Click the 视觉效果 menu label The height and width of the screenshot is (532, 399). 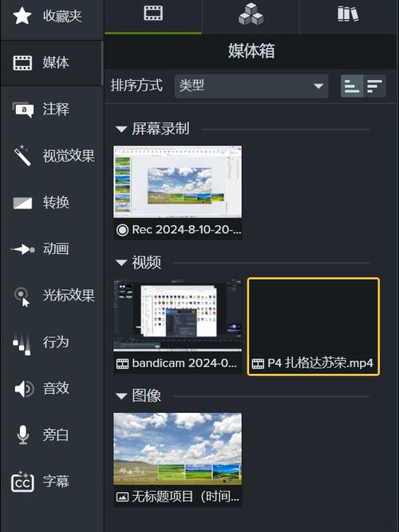(x=69, y=156)
